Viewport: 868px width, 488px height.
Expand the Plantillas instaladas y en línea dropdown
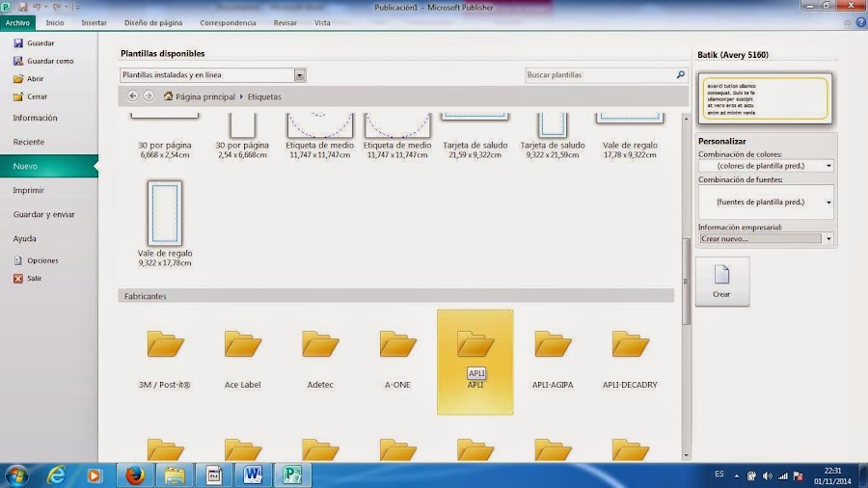(x=300, y=74)
